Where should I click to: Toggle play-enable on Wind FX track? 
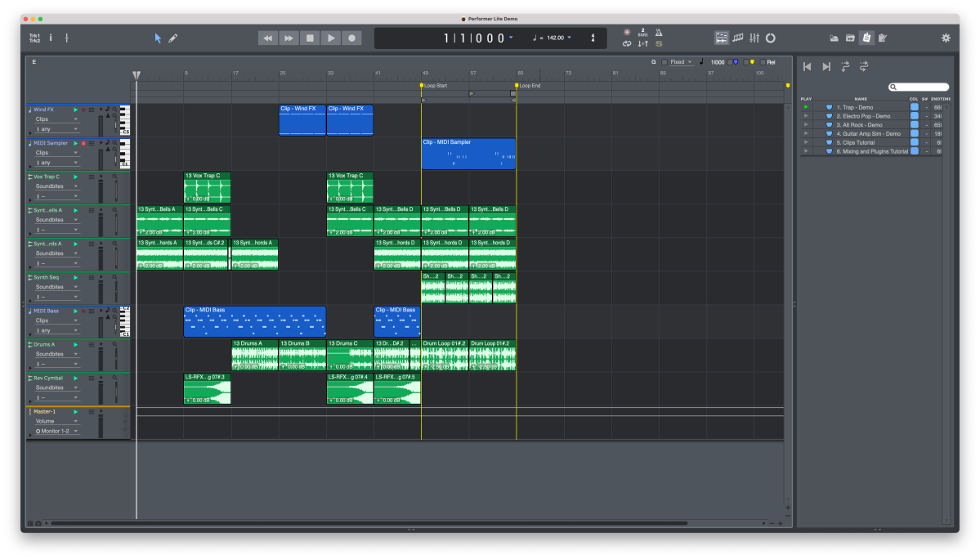[76, 110]
